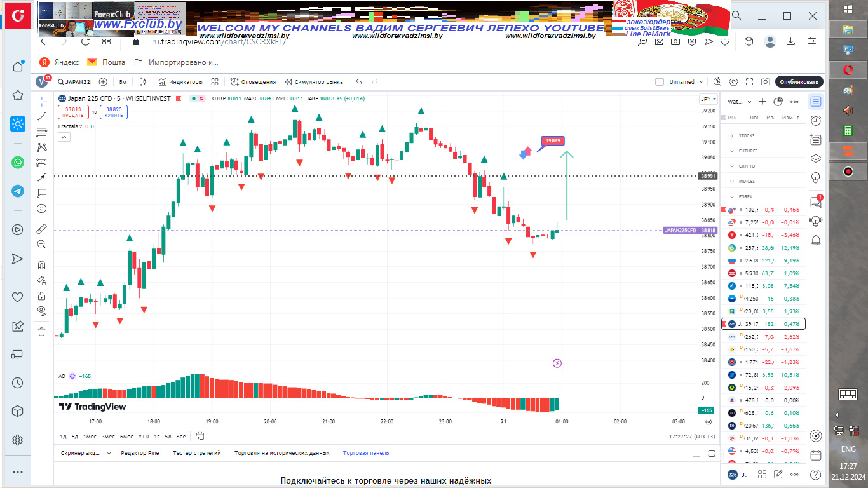Select the brush drawing tool

coord(41,178)
